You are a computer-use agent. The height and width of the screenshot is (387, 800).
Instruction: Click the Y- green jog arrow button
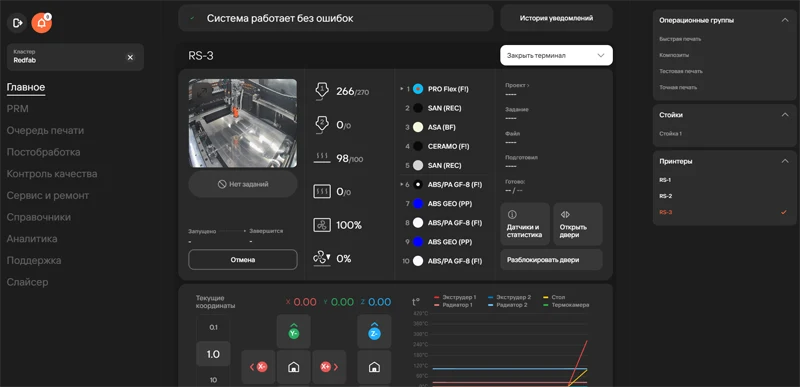[x=293, y=332]
